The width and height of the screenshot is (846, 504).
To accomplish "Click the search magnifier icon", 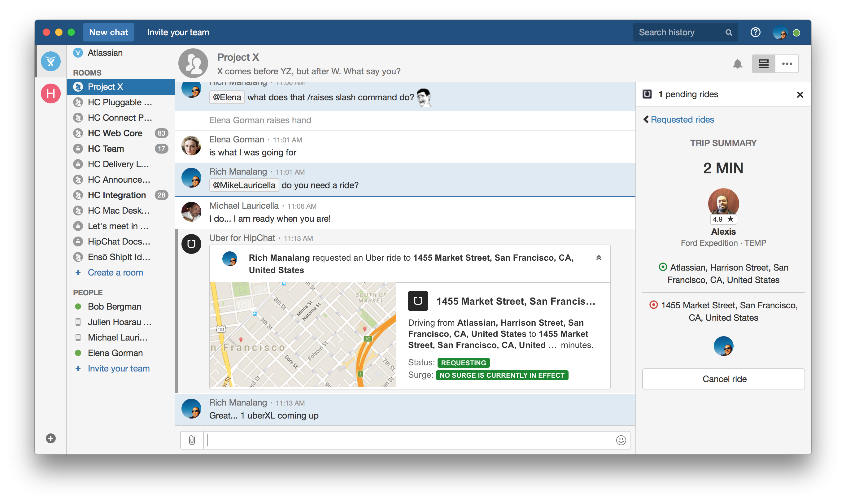I will [x=729, y=33].
